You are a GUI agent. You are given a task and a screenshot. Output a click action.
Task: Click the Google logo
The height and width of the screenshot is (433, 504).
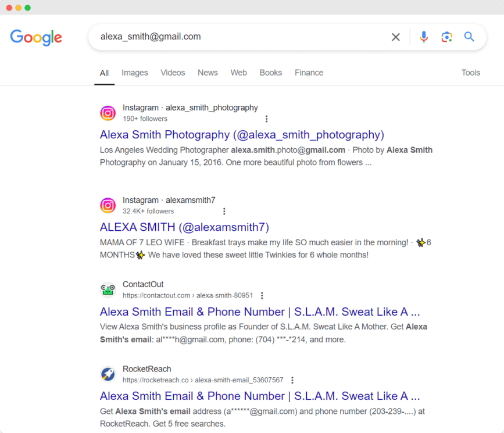point(36,37)
